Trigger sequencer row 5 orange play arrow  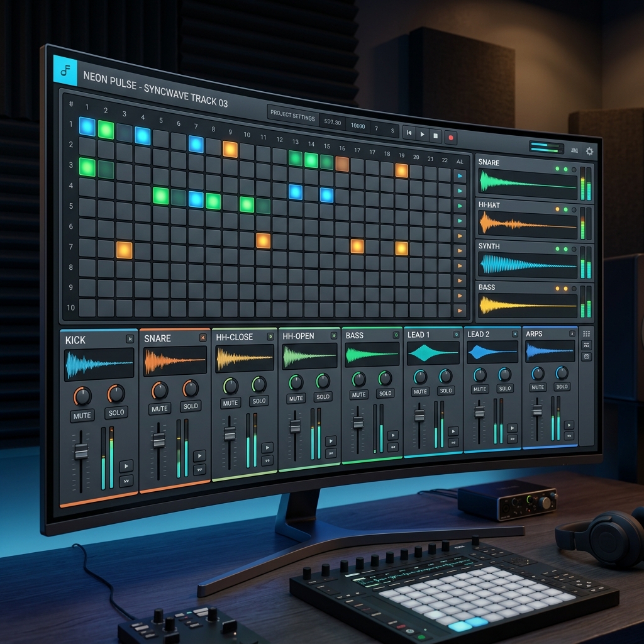click(460, 236)
